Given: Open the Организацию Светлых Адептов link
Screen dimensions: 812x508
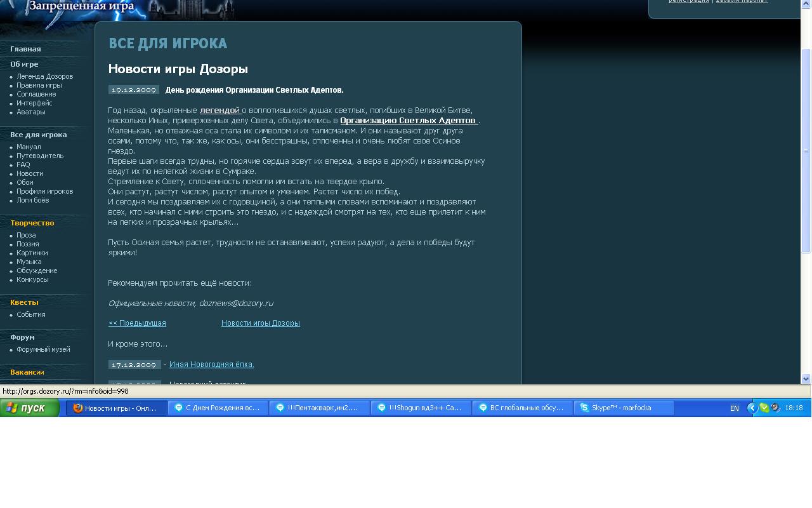Looking at the screenshot, I should click(409, 121).
